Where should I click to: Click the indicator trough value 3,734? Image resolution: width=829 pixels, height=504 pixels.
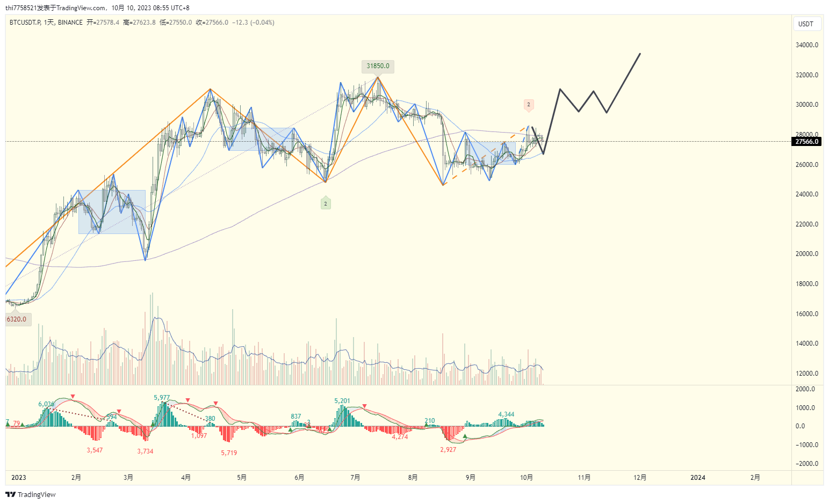coord(145,451)
